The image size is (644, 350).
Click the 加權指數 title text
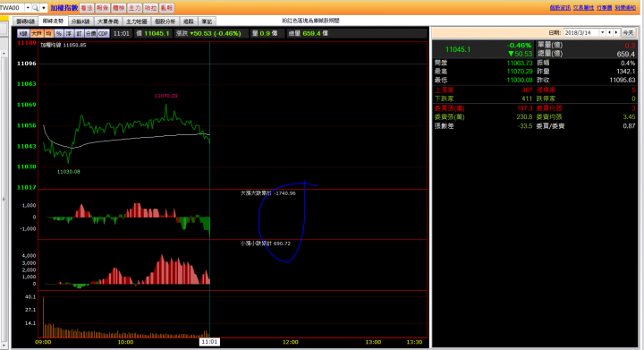[64, 8]
